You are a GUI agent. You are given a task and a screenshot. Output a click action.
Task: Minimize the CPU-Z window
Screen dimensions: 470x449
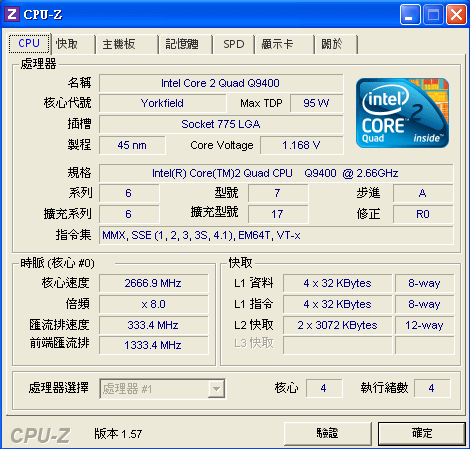tap(410, 15)
